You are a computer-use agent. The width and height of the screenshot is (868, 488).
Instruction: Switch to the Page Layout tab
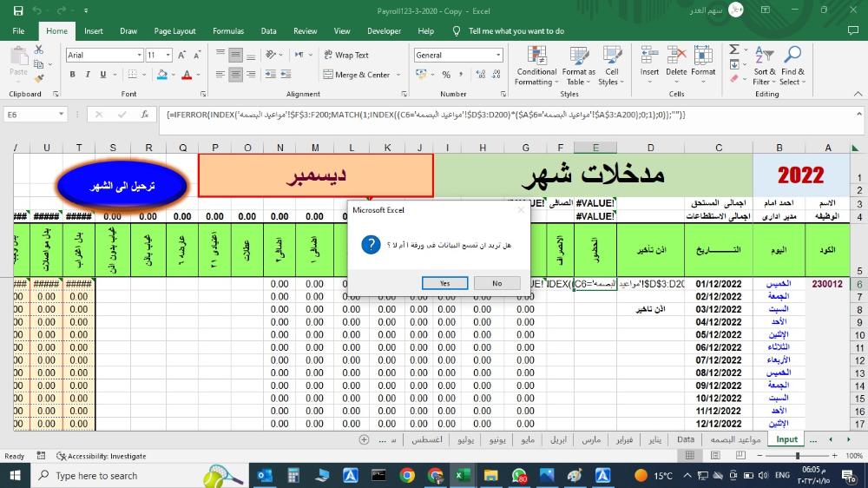click(x=175, y=31)
